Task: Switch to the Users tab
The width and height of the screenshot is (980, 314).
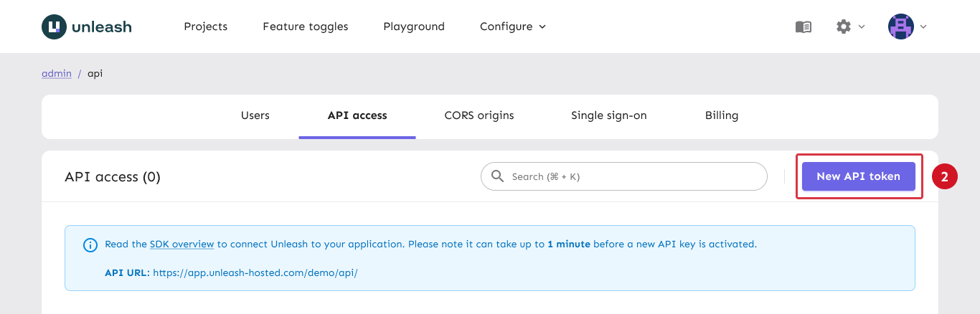Action: tap(255, 115)
